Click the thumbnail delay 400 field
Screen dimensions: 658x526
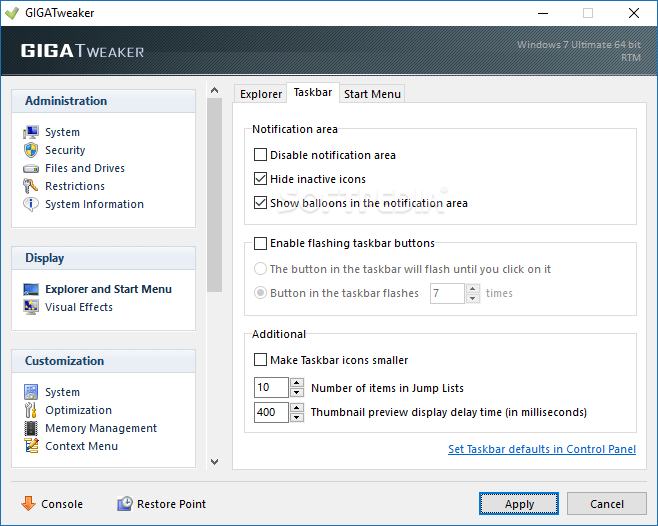[x=271, y=412]
